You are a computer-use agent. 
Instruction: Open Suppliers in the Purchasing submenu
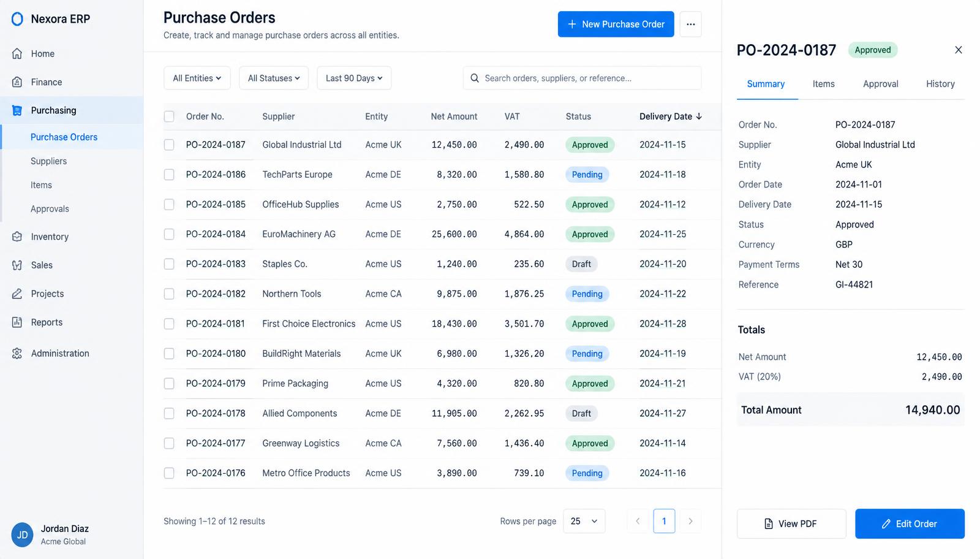(x=48, y=161)
